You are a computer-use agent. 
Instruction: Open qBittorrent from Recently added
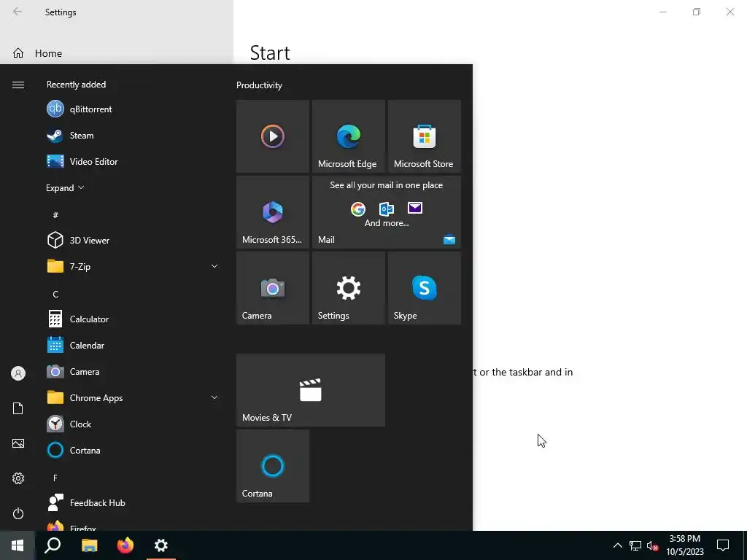point(133,109)
